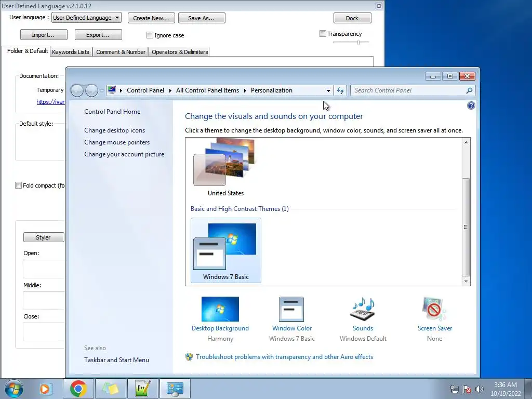Click the Dock button
The image size is (532, 399).
352,18
